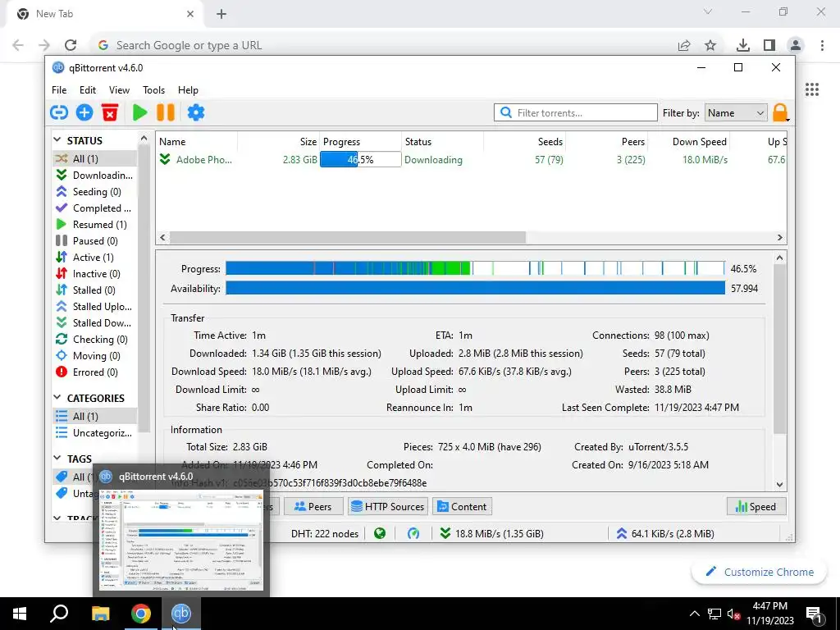Open Options via the blue gear icon
The image size is (840, 630).
click(x=195, y=112)
